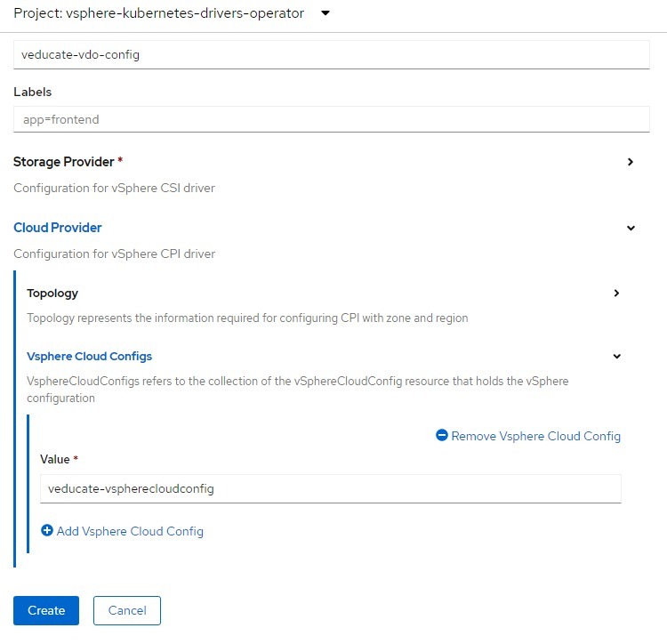Click the plus icon to add config
Image resolution: width=667 pixels, height=644 pixels.
tap(47, 530)
